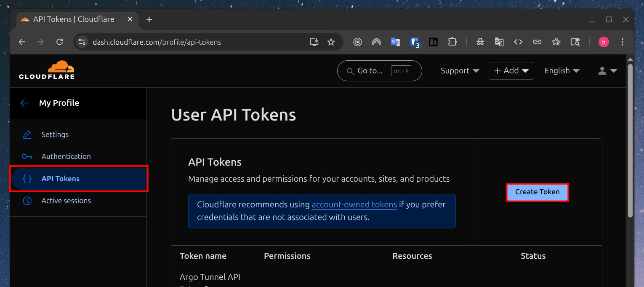Click the curly braces API Tokens icon

pyautogui.click(x=27, y=179)
